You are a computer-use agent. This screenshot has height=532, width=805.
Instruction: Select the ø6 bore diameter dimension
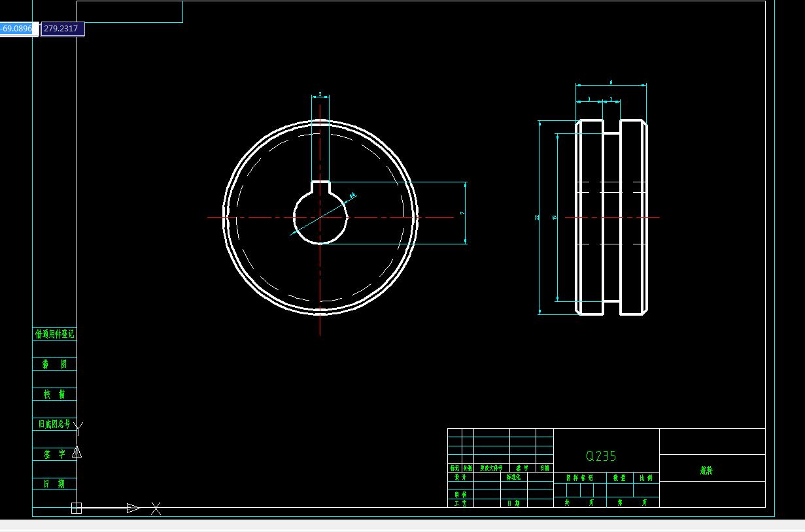point(352,195)
